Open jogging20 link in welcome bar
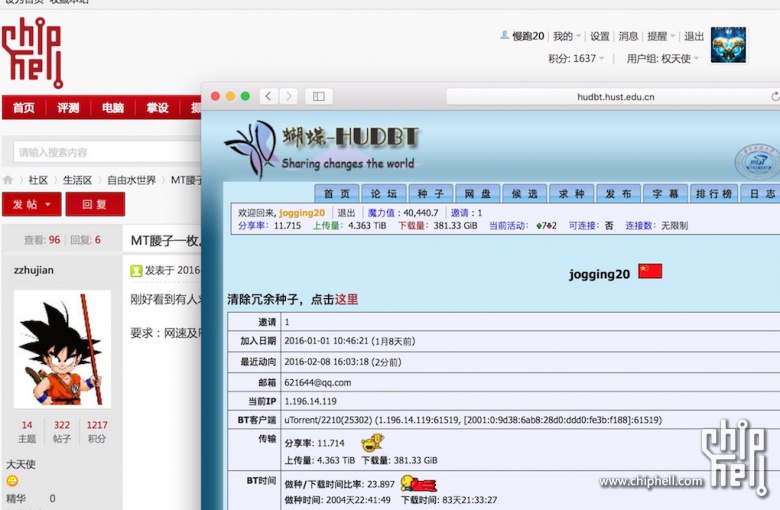The height and width of the screenshot is (510, 780). click(x=302, y=213)
